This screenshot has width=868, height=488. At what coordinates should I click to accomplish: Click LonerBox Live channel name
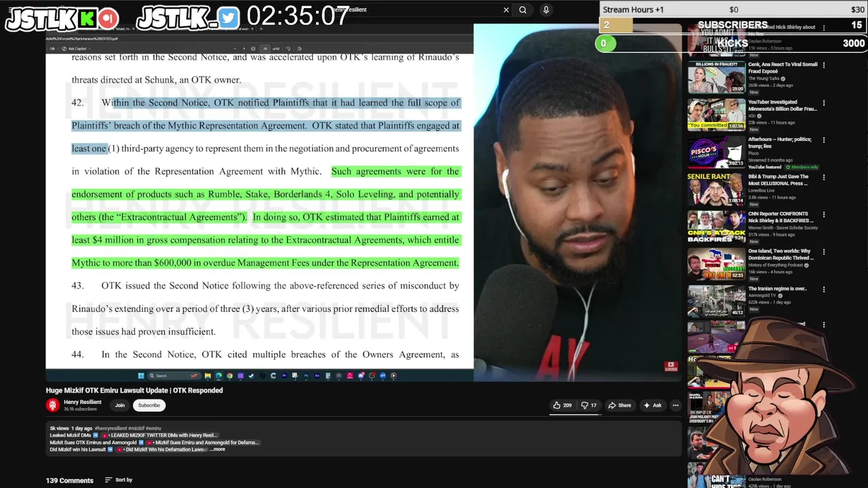[x=761, y=190]
